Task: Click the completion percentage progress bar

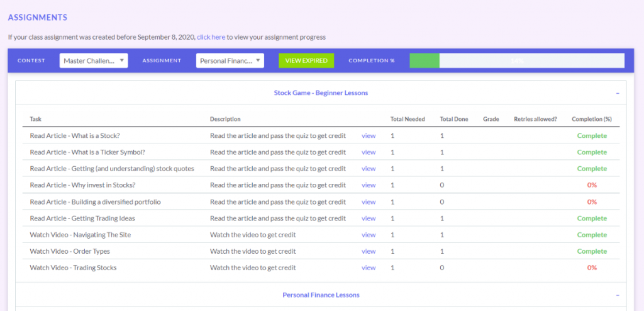Action: [x=517, y=60]
